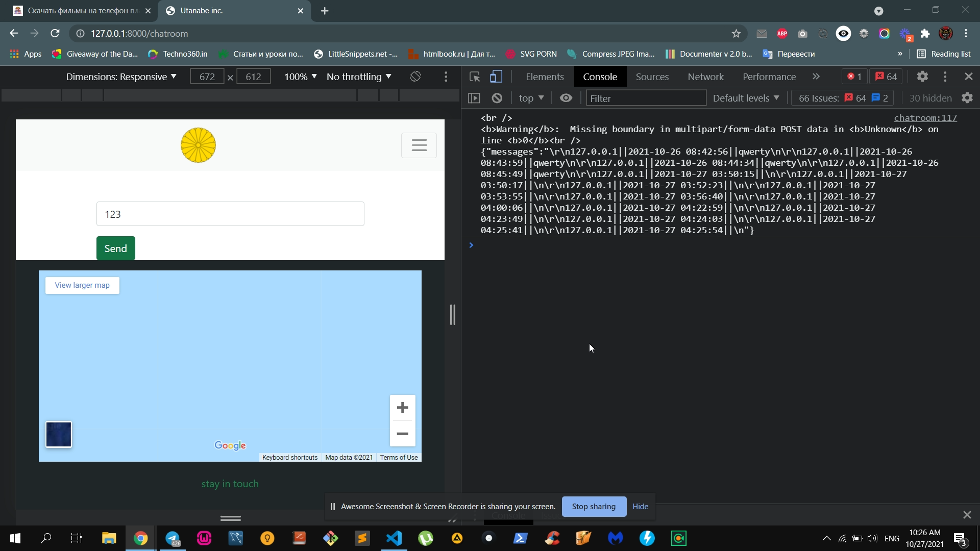This screenshot has height=551, width=980.
Task: Zoom in on the map
Action: click(x=403, y=408)
